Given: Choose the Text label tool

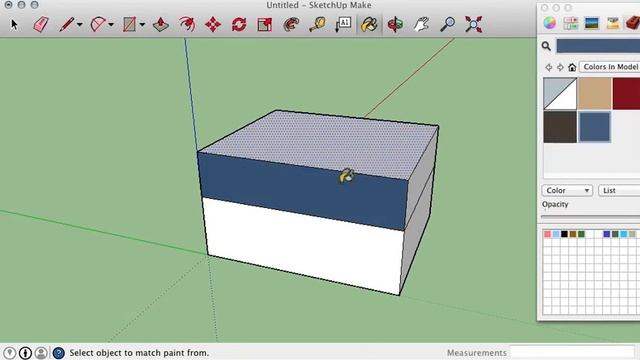Looking at the screenshot, I should pyautogui.click(x=343, y=24).
